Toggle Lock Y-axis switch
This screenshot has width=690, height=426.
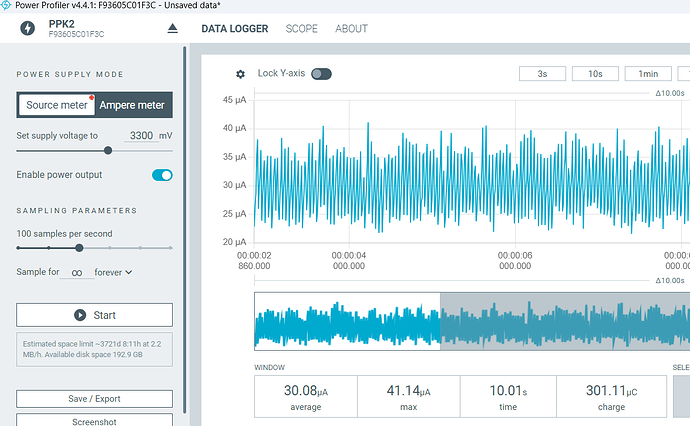coord(321,74)
